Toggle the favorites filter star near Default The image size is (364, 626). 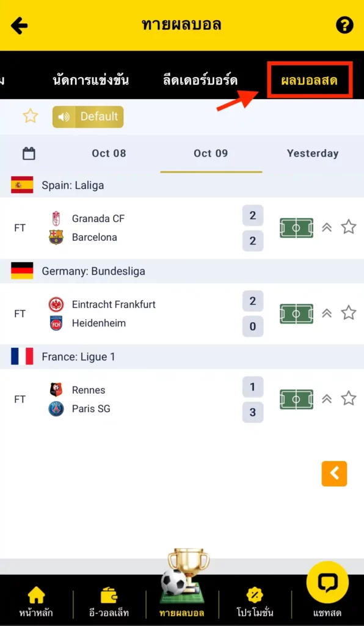point(31,116)
